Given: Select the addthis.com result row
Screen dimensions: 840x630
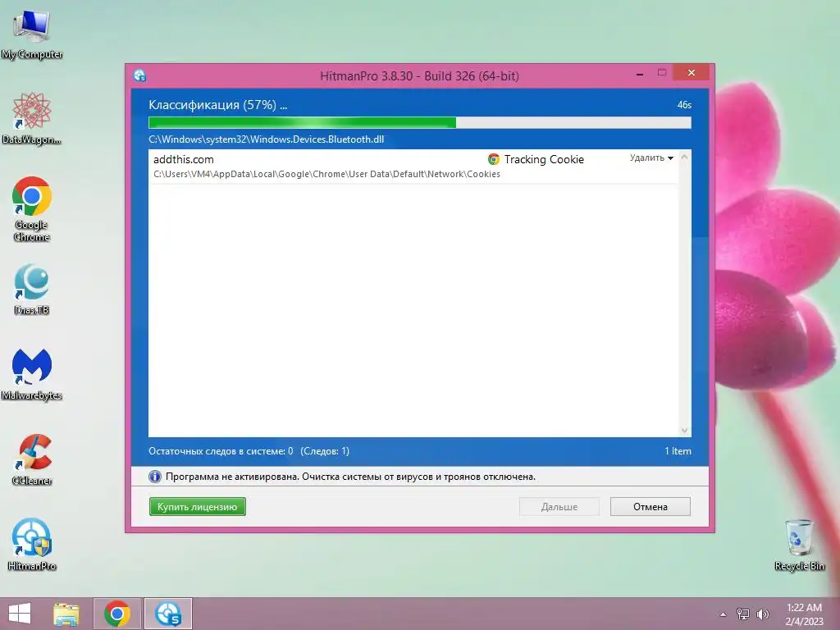Looking at the screenshot, I should (413, 167).
